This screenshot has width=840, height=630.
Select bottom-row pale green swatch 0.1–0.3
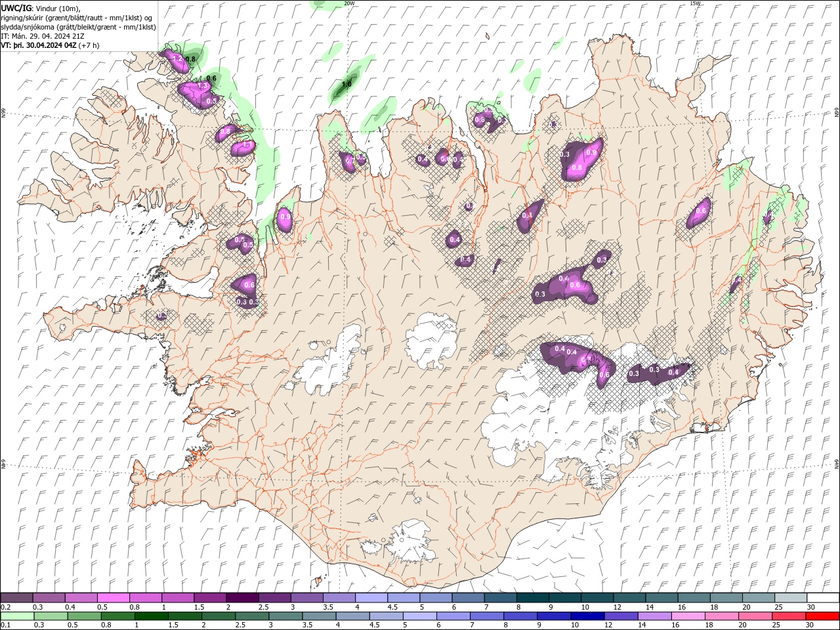[16, 616]
